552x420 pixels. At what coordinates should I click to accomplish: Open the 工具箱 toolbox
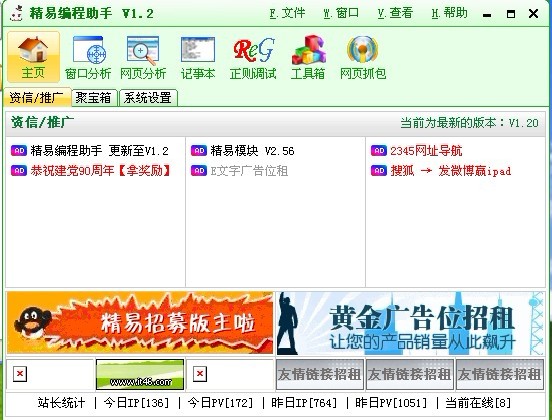[x=308, y=57]
